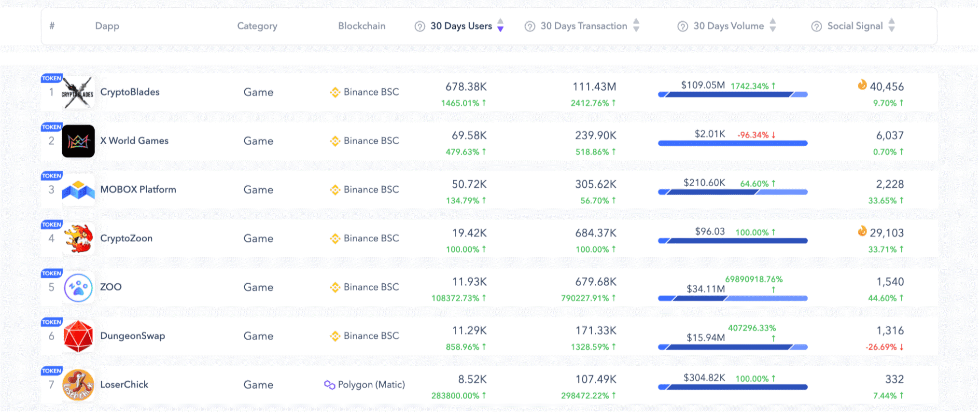Click the 30 Days Users column header
Image resolution: width=980 pixels, height=416 pixels.
(461, 26)
